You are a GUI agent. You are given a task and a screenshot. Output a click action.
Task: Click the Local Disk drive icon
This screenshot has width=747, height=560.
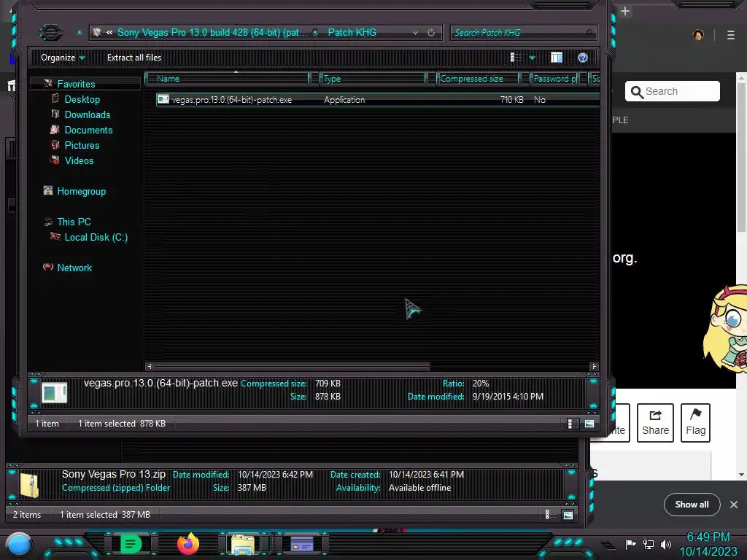pyautogui.click(x=55, y=236)
